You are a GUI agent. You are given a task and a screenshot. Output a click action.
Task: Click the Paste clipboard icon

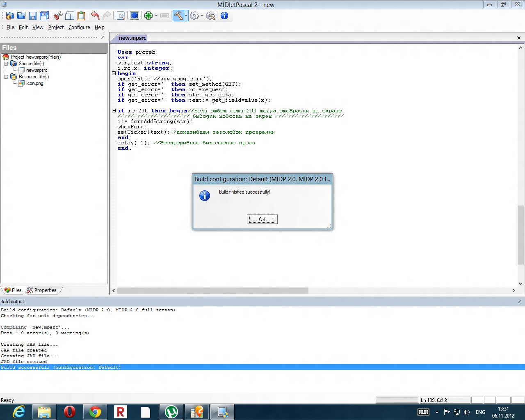81,16
